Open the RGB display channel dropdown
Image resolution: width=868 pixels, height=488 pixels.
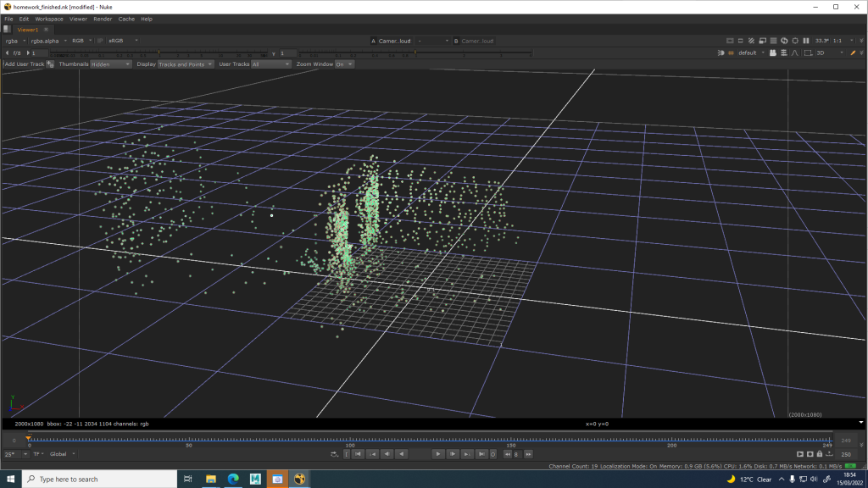pos(82,41)
